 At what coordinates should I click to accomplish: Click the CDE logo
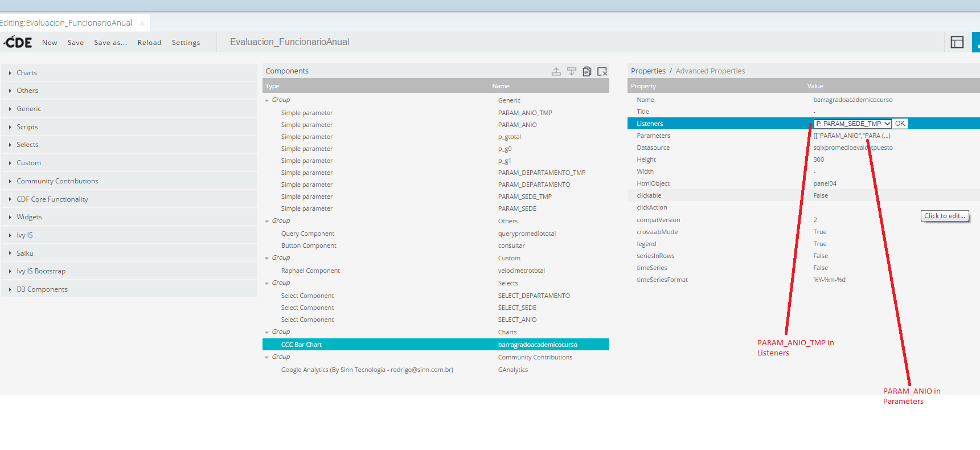click(x=18, y=42)
